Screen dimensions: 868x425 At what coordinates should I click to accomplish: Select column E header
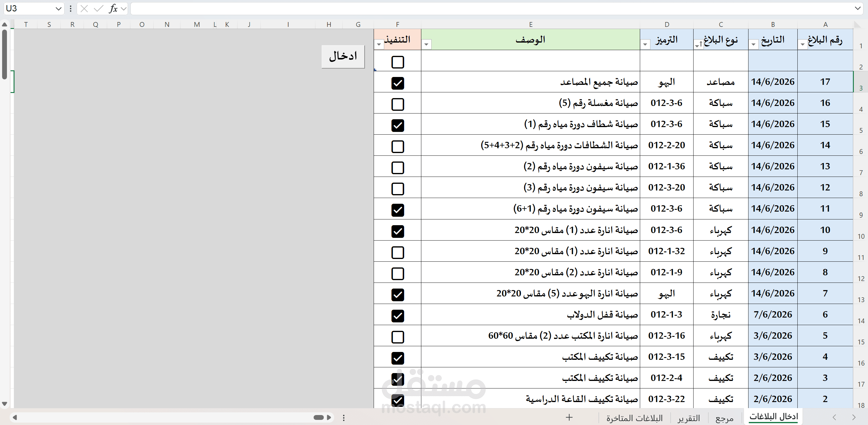(x=530, y=24)
